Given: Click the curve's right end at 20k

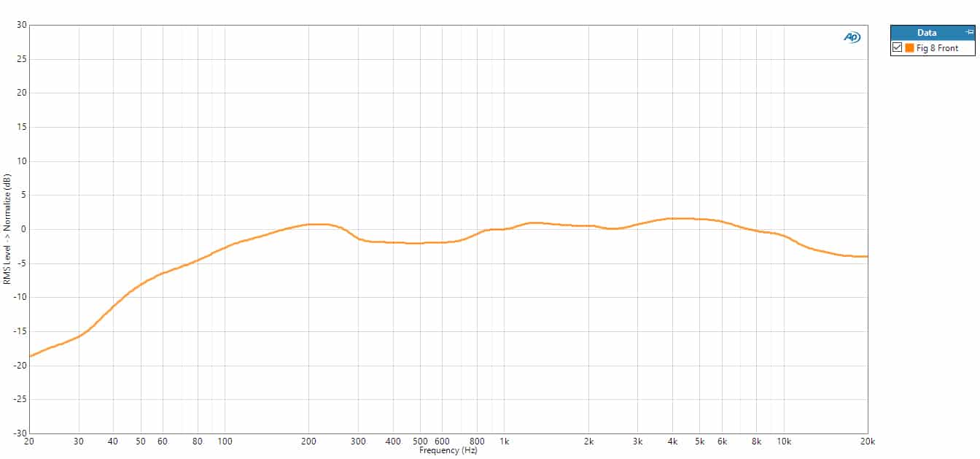Looking at the screenshot, I should (866, 256).
